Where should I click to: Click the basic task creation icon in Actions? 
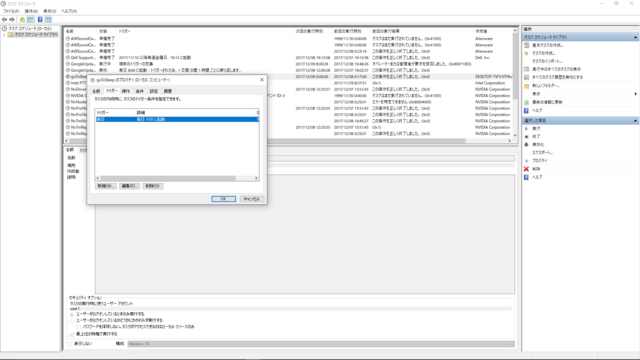point(527,45)
